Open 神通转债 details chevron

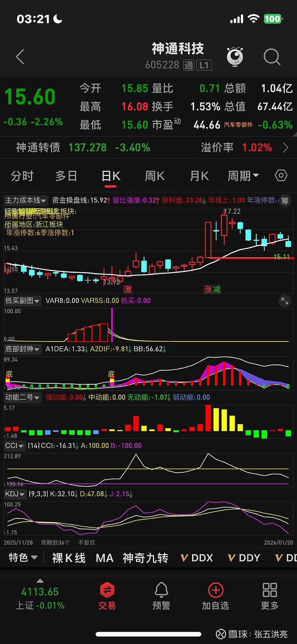(285, 148)
